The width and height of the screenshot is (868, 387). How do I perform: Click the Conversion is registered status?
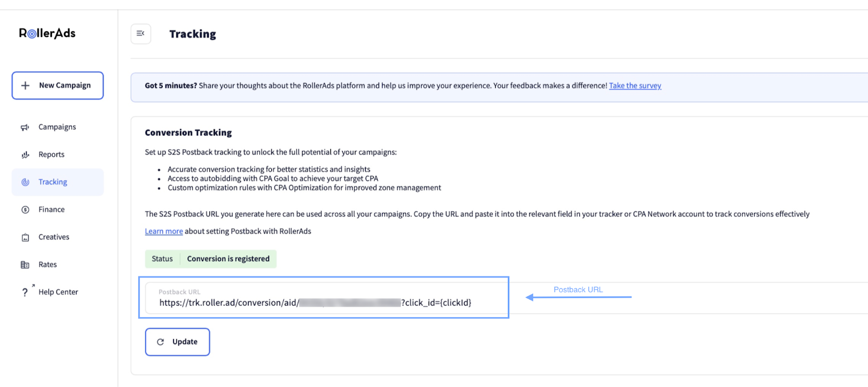coord(228,259)
